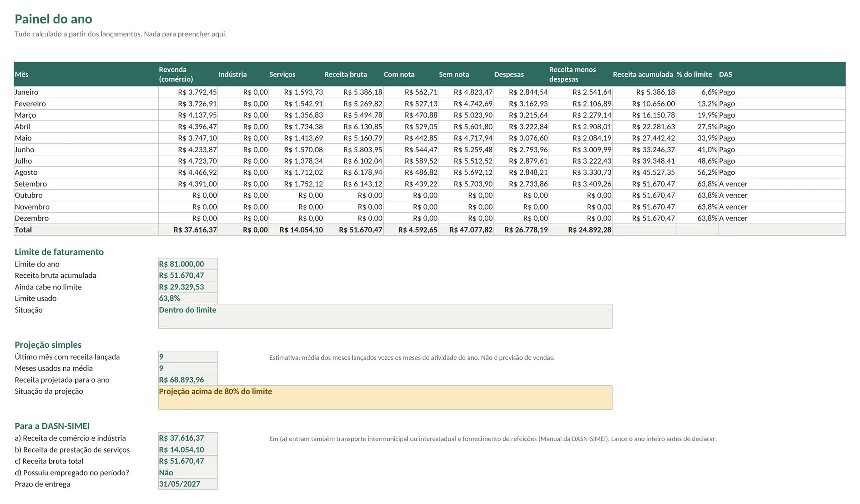Select total R$ 24.892,28 cell
This screenshot has height=504, width=860.
click(580, 230)
